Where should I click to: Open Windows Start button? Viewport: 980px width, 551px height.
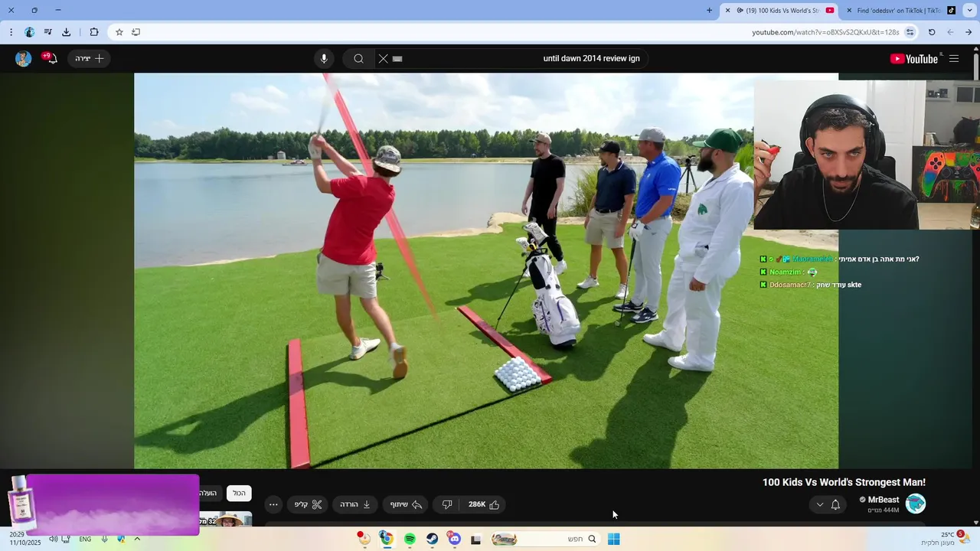point(613,539)
